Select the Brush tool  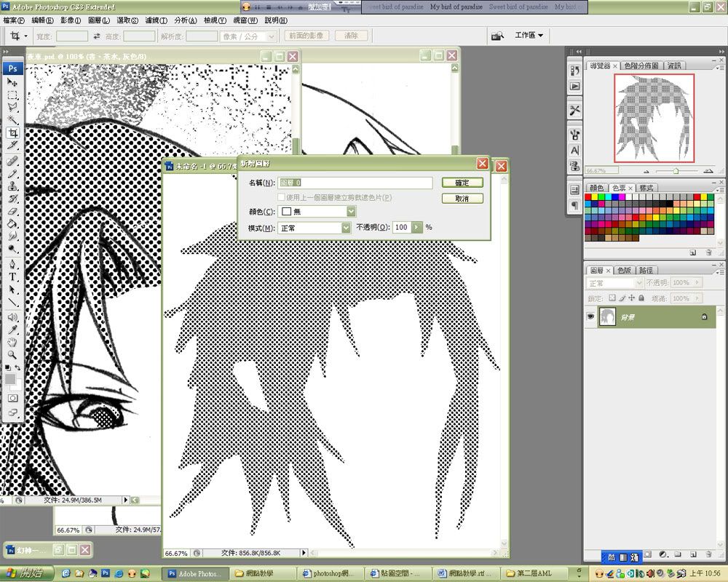pos(12,174)
